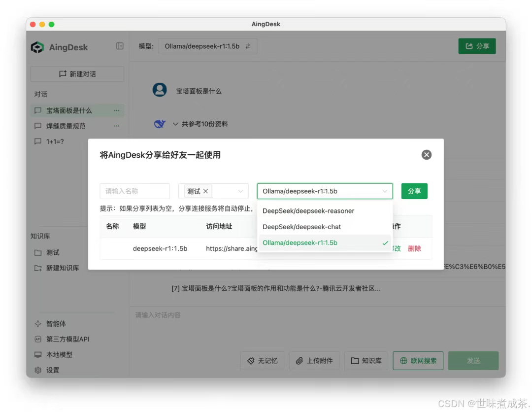The height and width of the screenshot is (412, 532).
Task: Click the 模型 column header in share table
Action: click(139, 226)
